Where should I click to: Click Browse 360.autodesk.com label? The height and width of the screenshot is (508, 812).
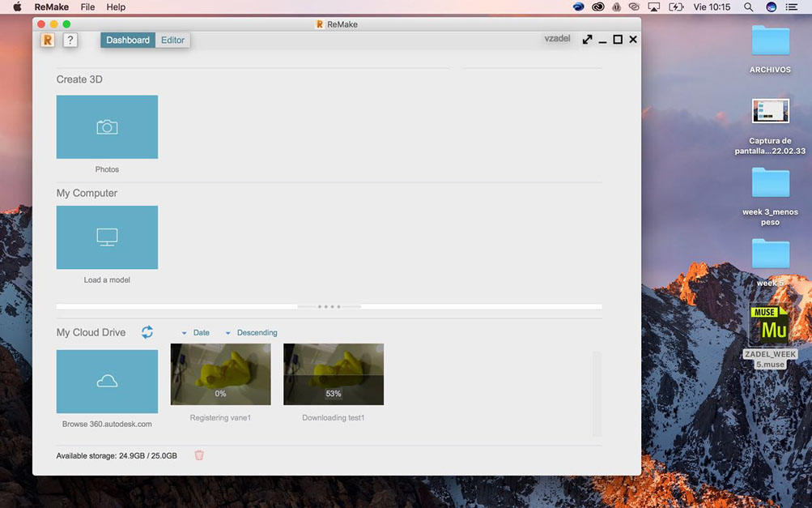coord(107,424)
